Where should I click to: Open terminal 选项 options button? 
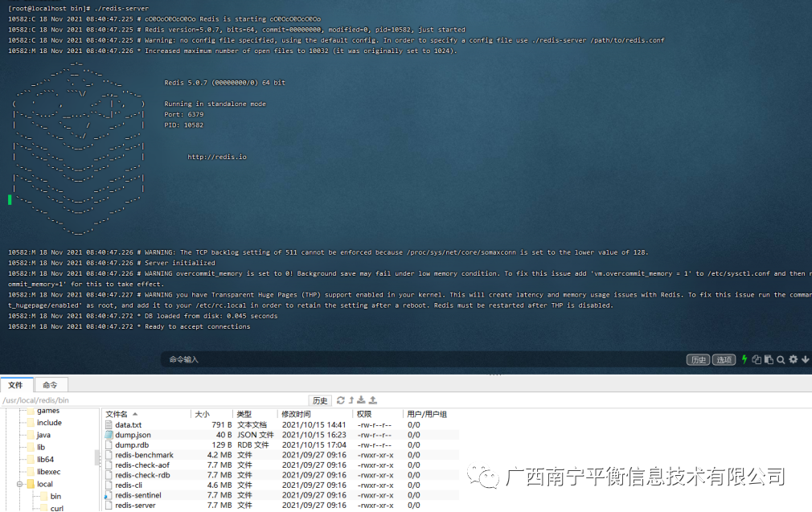coord(724,360)
